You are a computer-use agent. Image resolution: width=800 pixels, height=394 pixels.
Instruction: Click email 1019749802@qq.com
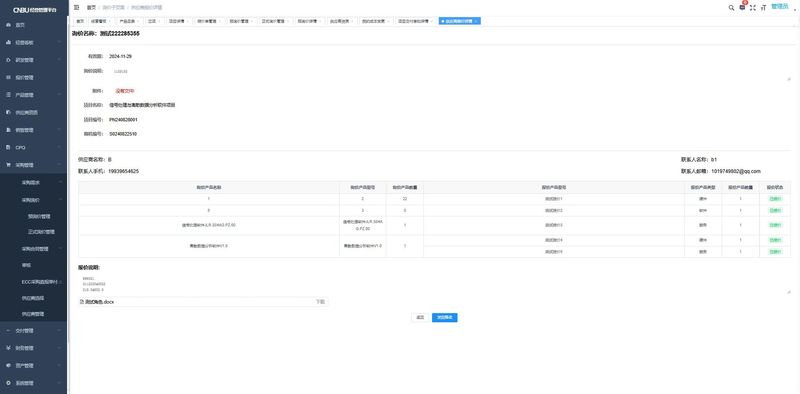tap(736, 171)
